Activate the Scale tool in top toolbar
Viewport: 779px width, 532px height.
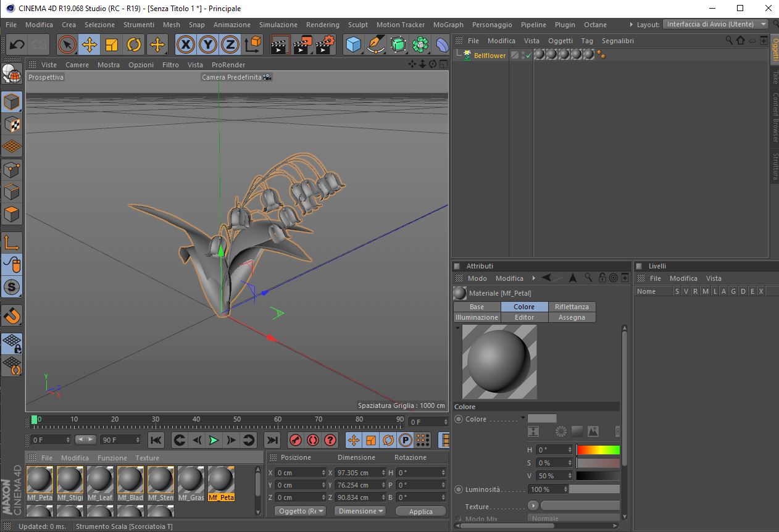[112, 44]
